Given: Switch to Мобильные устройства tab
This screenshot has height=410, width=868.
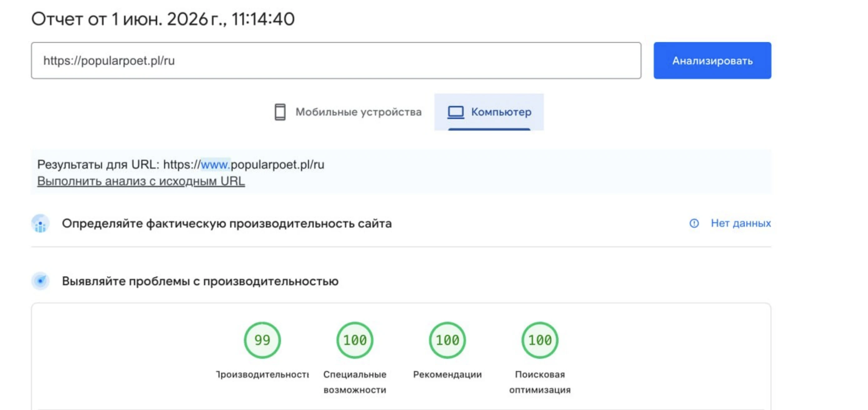Looking at the screenshot, I should pyautogui.click(x=348, y=112).
